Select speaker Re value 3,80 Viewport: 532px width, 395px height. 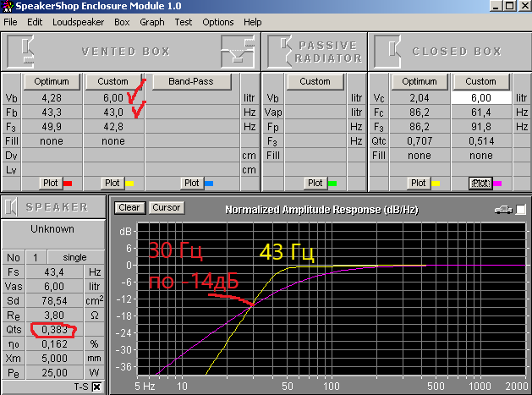54,315
